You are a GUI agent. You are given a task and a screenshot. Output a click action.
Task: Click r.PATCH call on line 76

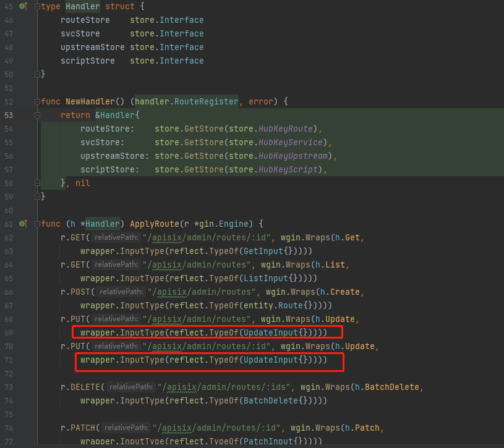pos(78,428)
